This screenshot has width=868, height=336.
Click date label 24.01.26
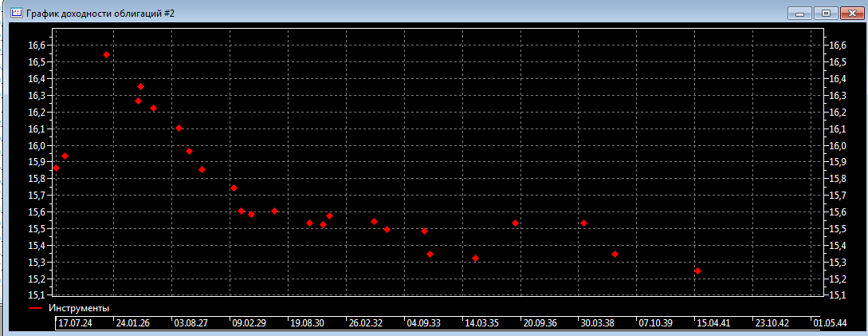133,322
